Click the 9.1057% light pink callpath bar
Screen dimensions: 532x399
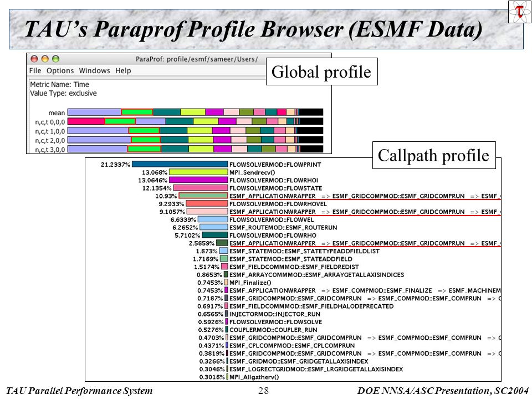[x=207, y=211]
